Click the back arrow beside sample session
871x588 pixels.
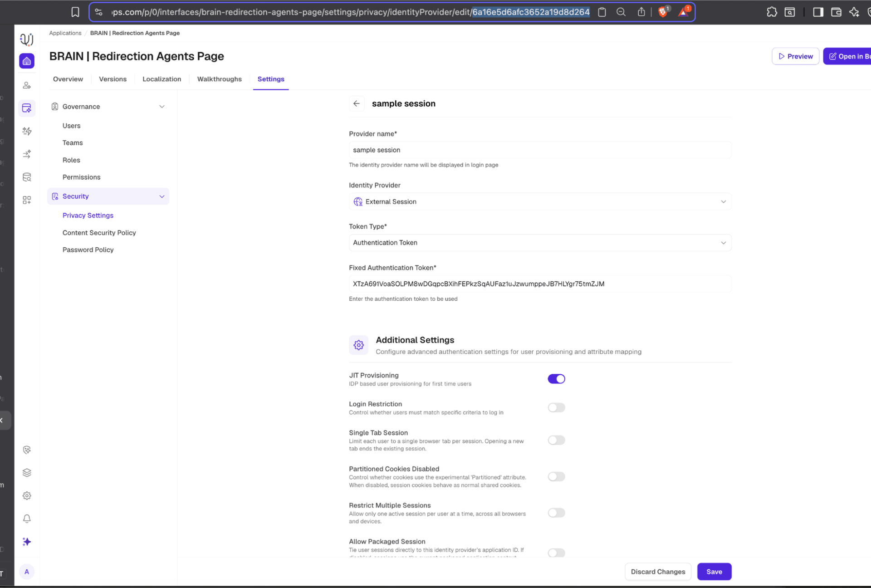357,104
